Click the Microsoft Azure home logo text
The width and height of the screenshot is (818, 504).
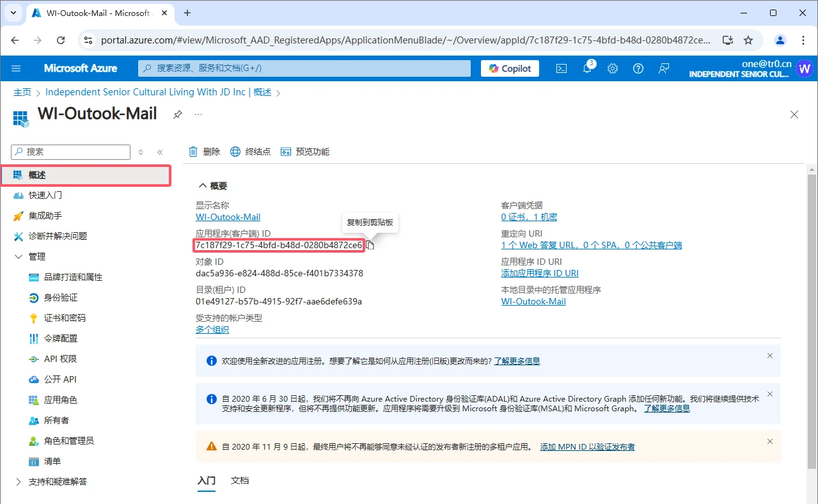[81, 68]
